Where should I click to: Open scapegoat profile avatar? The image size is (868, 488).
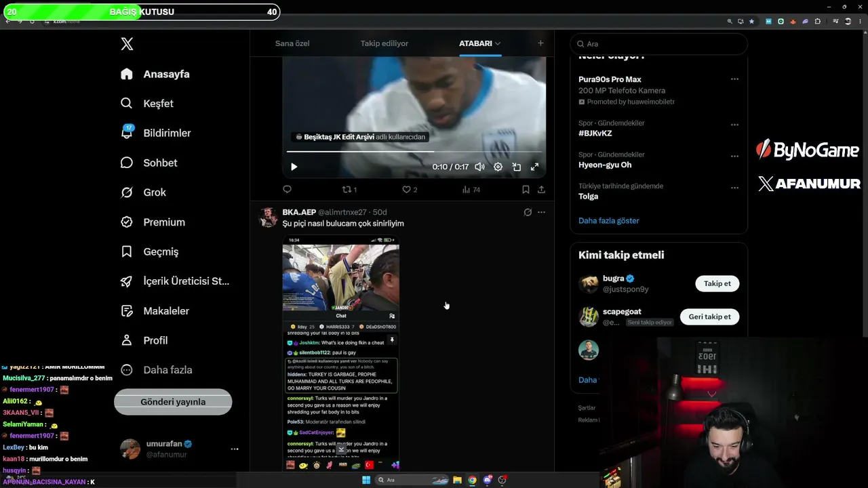pyautogui.click(x=589, y=317)
